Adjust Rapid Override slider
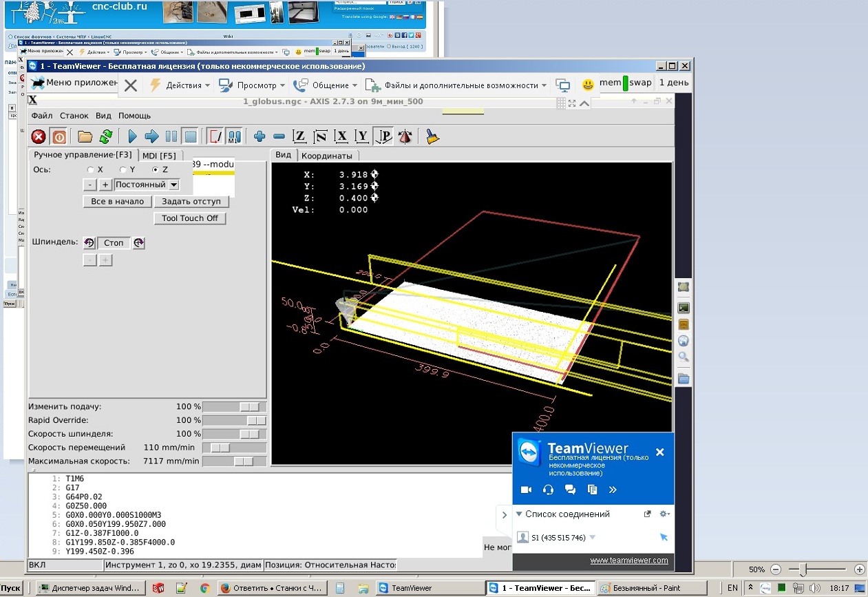Image resolution: width=868 pixels, height=597 pixels. [x=234, y=420]
